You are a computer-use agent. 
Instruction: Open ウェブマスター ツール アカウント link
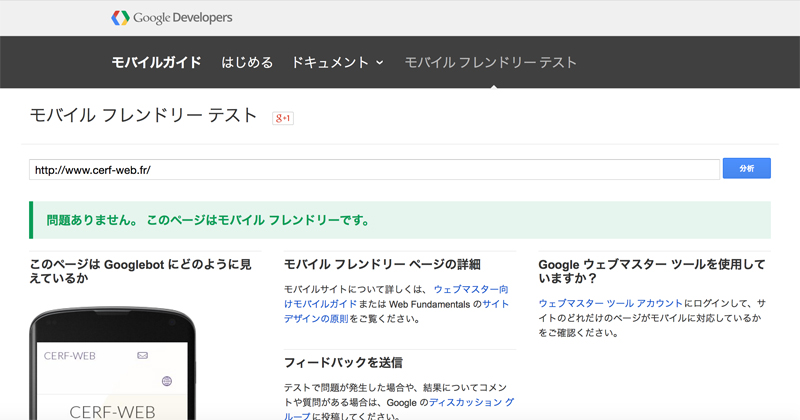click(x=610, y=303)
